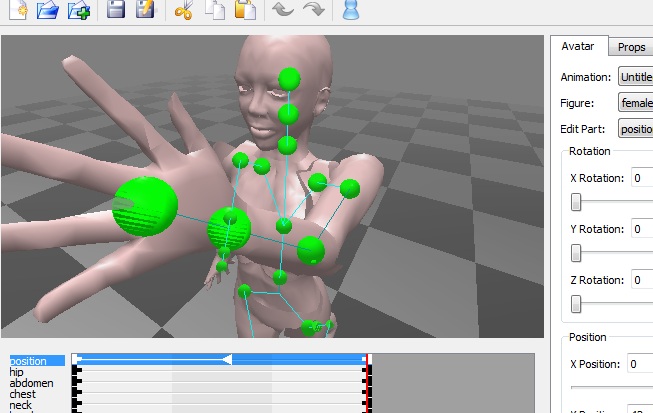Create a new animation with the New icon

(x=19, y=9)
